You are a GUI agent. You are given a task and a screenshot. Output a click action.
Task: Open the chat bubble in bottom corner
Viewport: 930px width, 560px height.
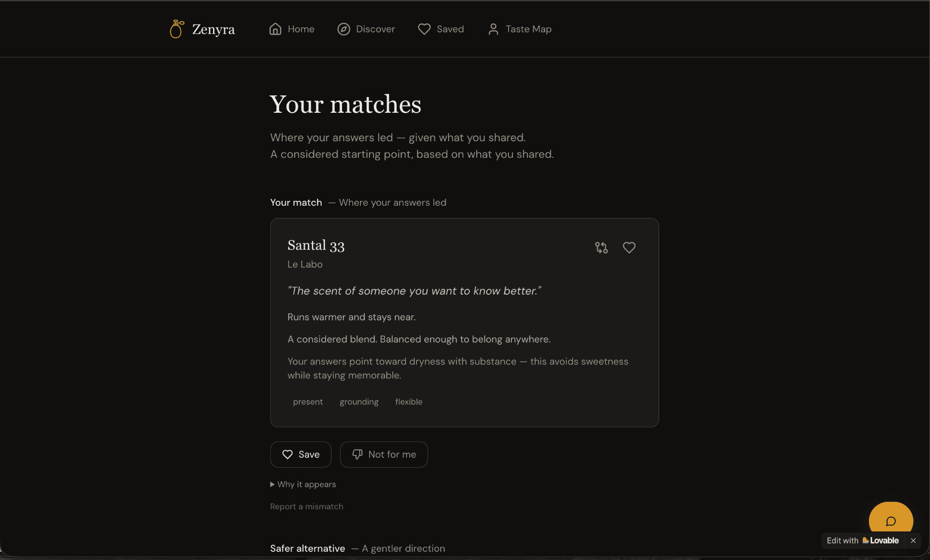(x=891, y=522)
